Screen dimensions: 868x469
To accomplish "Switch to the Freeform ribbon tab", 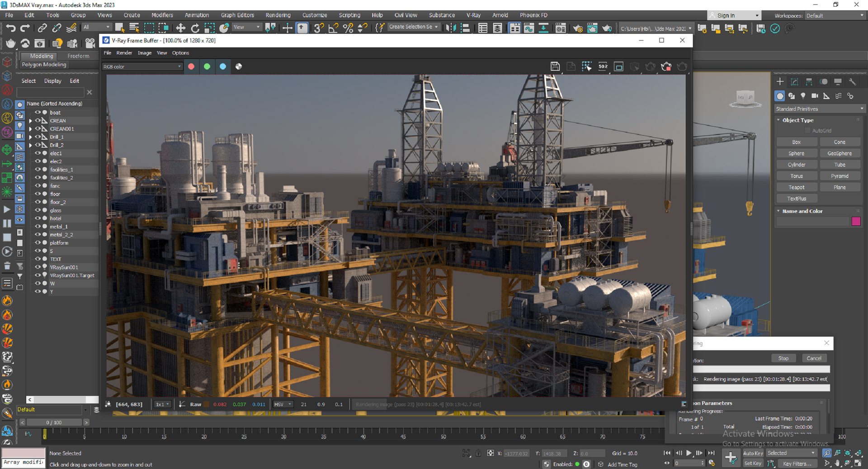I will [78, 56].
